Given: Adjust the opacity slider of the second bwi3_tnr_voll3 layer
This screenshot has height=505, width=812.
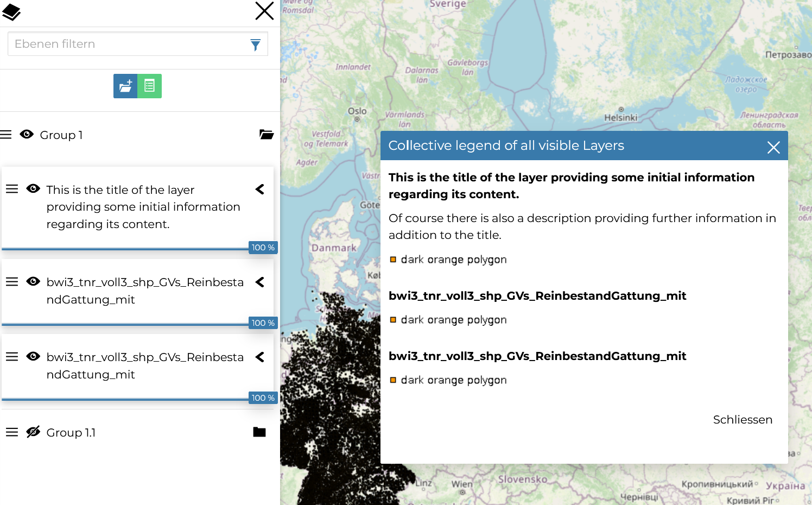Looking at the screenshot, I should 125,400.
